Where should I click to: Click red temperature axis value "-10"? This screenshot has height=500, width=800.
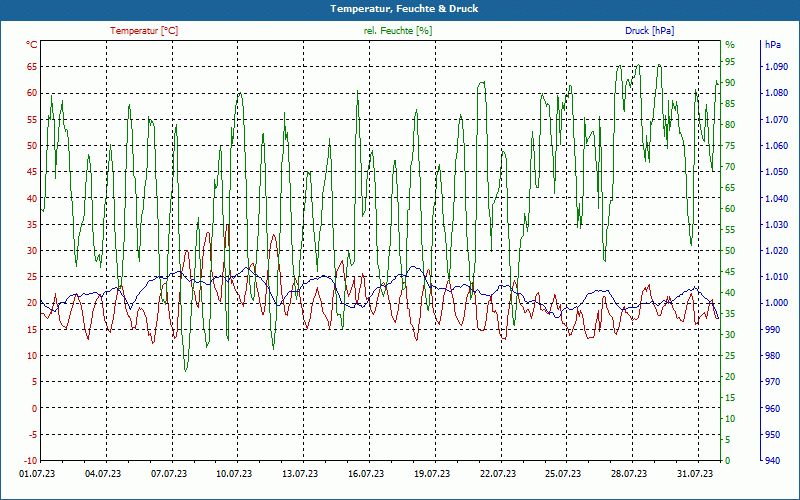(x=31, y=461)
